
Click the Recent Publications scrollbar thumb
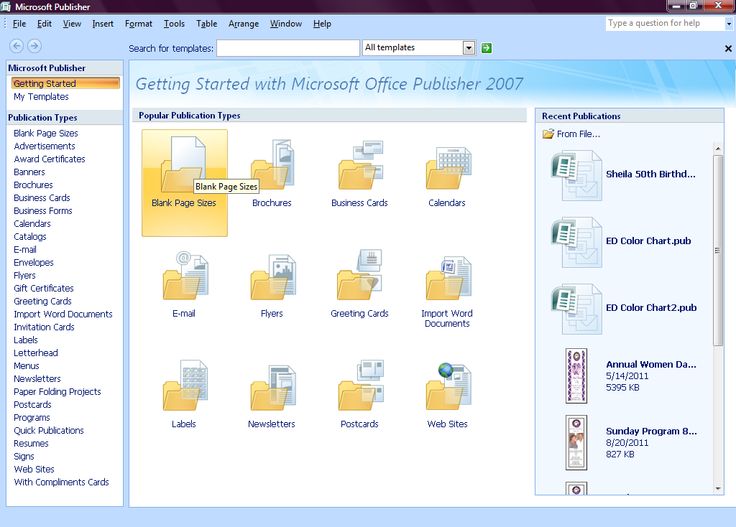(x=718, y=250)
